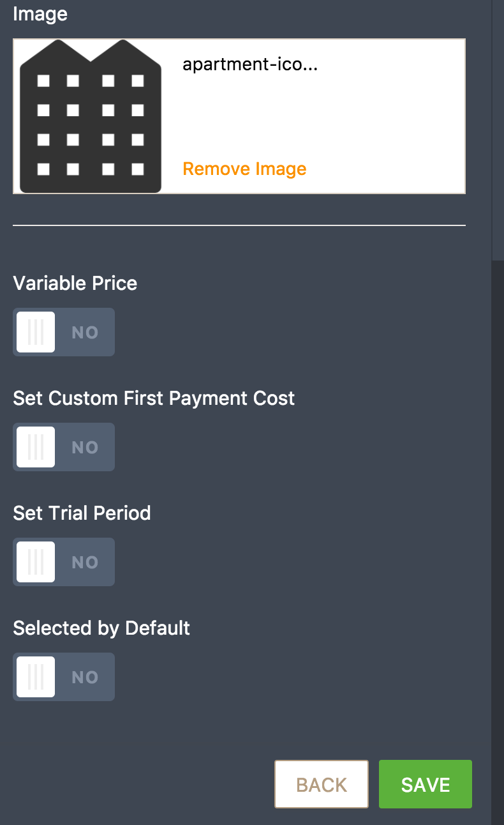Click the white handle of the Variable Price toggle
The height and width of the screenshot is (825, 504).
[x=36, y=332]
